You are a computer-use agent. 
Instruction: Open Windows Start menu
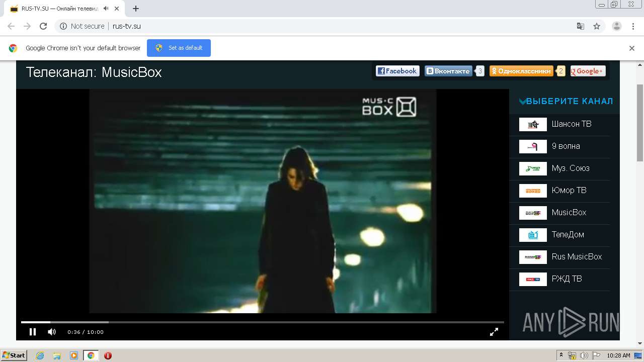14,355
